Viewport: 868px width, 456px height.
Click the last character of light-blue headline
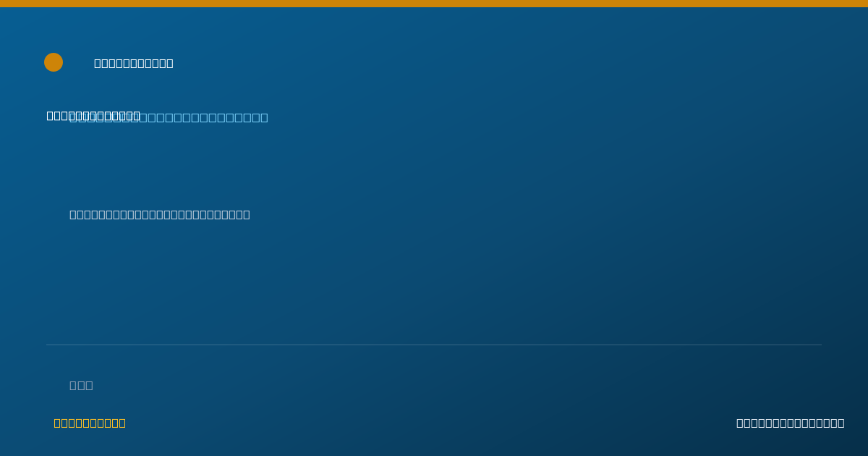pos(264,117)
